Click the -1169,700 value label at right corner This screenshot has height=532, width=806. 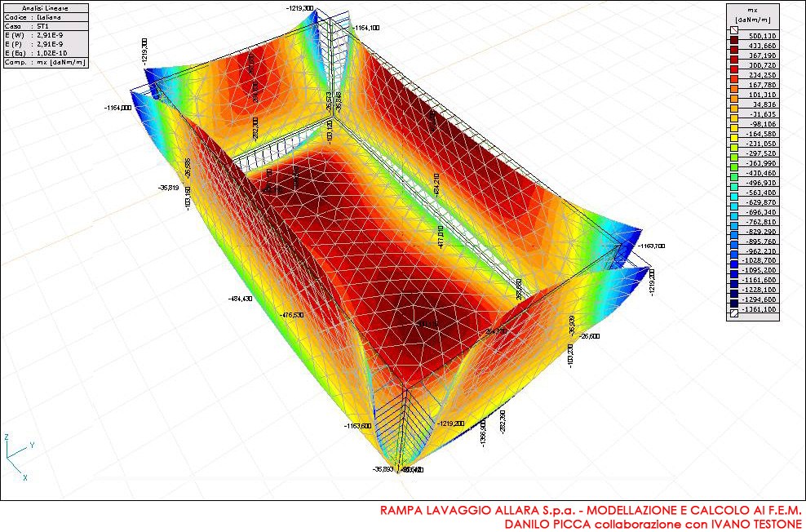[651, 246]
